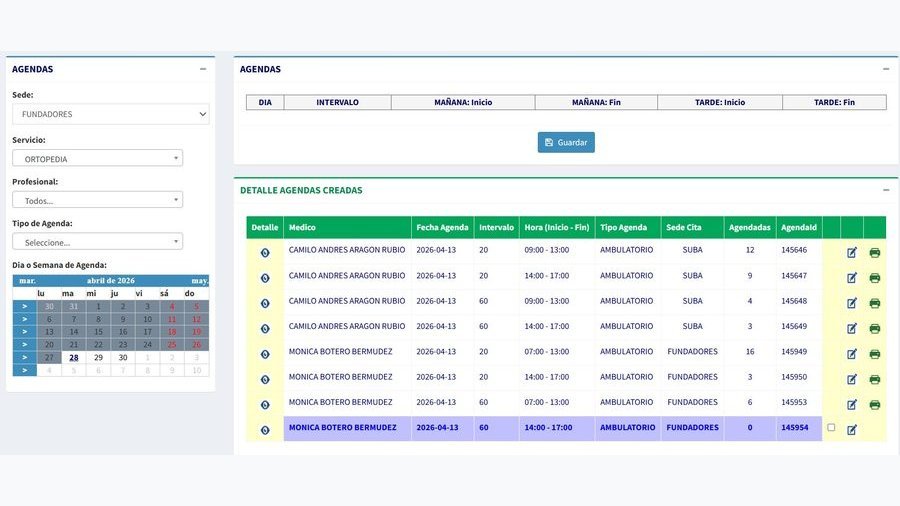The width and height of the screenshot is (900, 506).
Task: Edit agenda 145949 with pencil icon
Action: [852, 354]
